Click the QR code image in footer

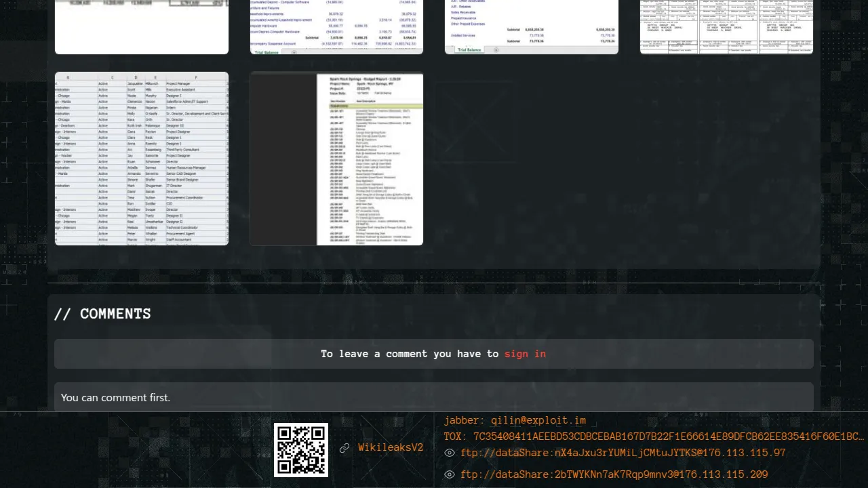(301, 450)
